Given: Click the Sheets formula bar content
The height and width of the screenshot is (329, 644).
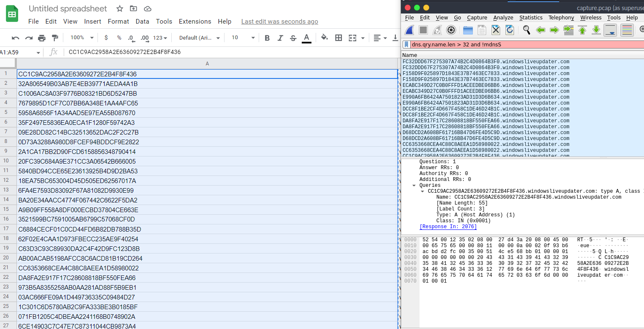Looking at the screenshot, I should click(124, 52).
